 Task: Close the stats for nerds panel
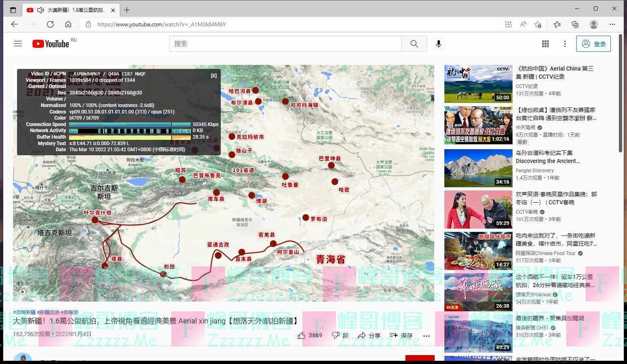tap(213, 76)
